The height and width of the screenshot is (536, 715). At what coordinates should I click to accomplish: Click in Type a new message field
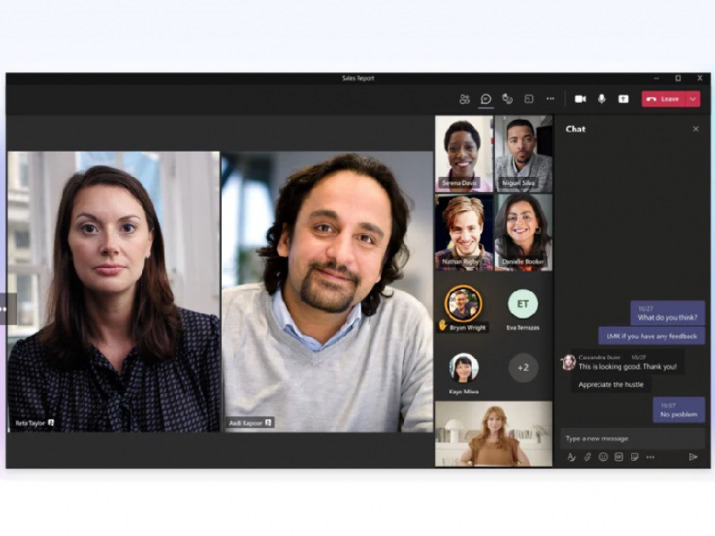point(632,439)
